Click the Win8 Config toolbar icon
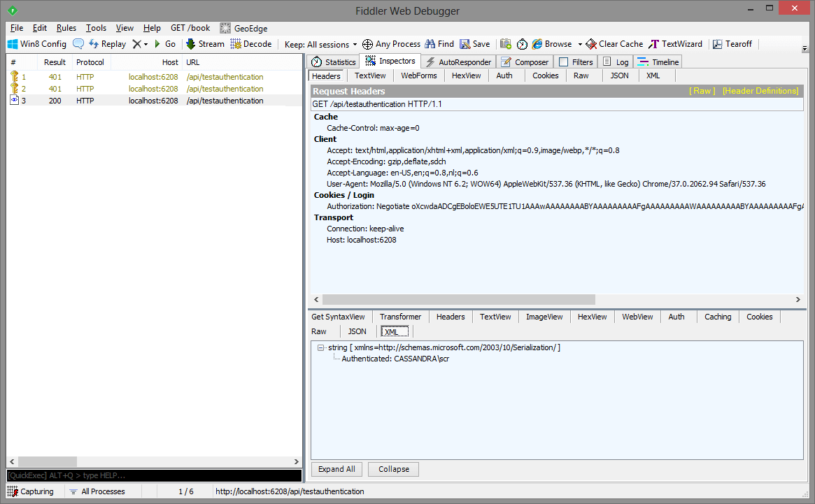The height and width of the screenshot is (504, 815). 37,44
